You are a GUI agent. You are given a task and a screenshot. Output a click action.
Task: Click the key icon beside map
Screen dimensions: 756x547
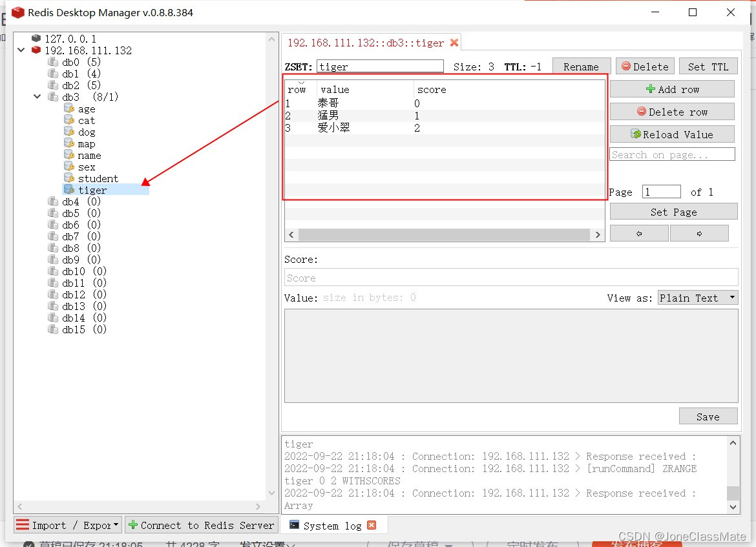point(69,143)
